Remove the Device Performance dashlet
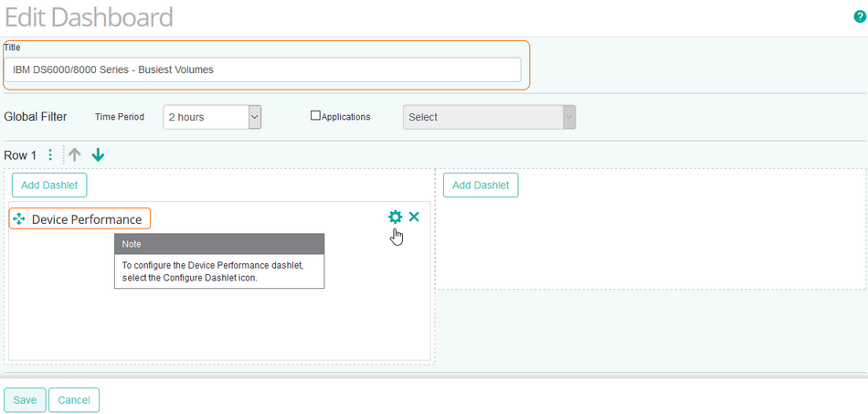Image resolution: width=868 pixels, height=414 pixels. click(x=414, y=217)
